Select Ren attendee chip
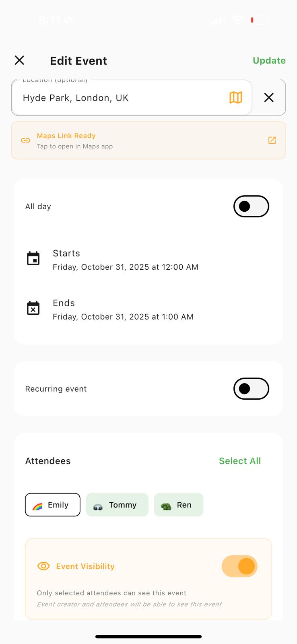297x644 pixels. pos(179,505)
